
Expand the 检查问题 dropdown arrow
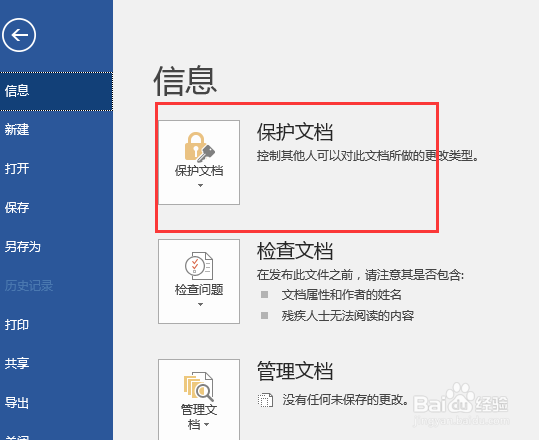(200, 305)
